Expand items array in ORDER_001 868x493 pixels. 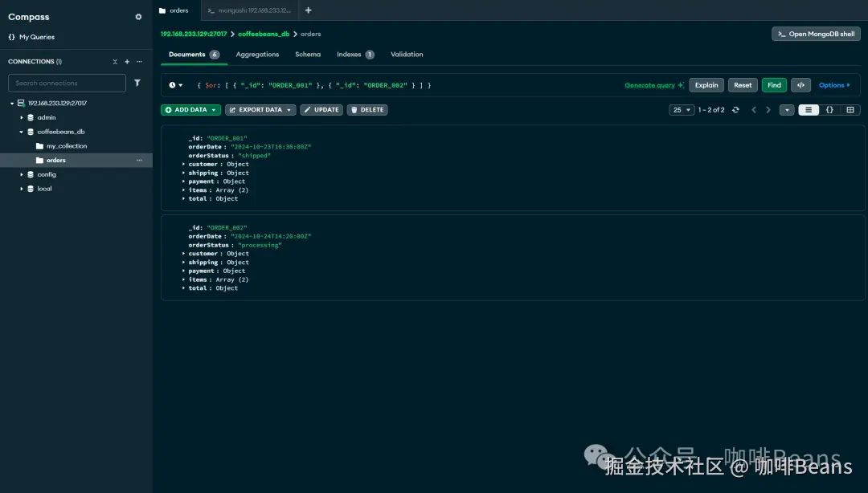184,190
